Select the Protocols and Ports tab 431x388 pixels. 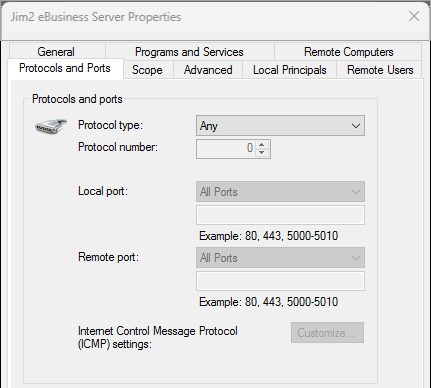pos(65,68)
